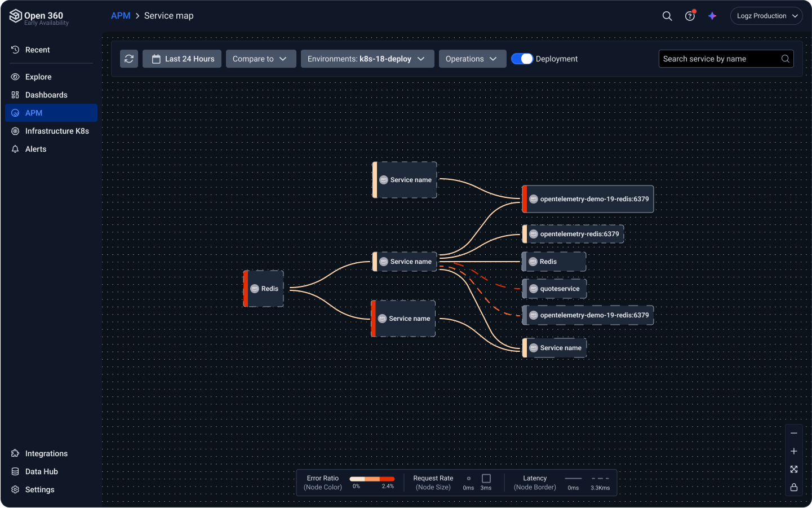The image size is (812, 508).
Task: Click the Explore eye icon in sidebar
Action: tap(15, 77)
